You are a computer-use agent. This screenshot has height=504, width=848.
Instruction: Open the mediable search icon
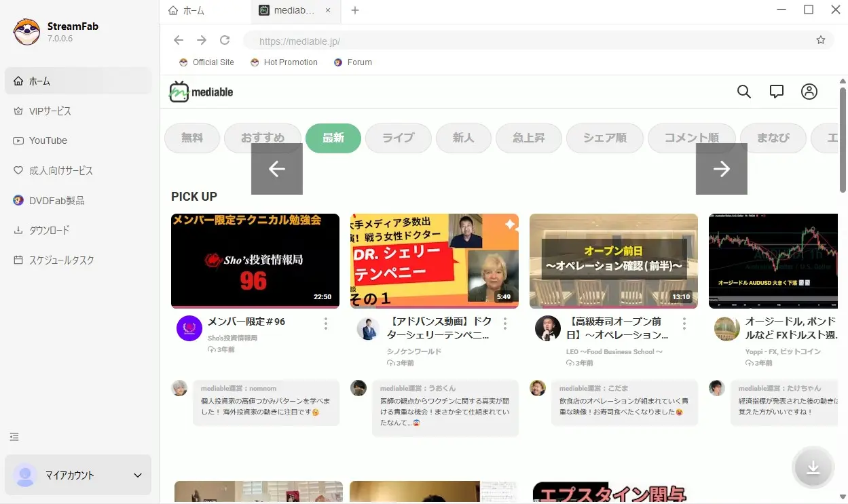tap(744, 92)
